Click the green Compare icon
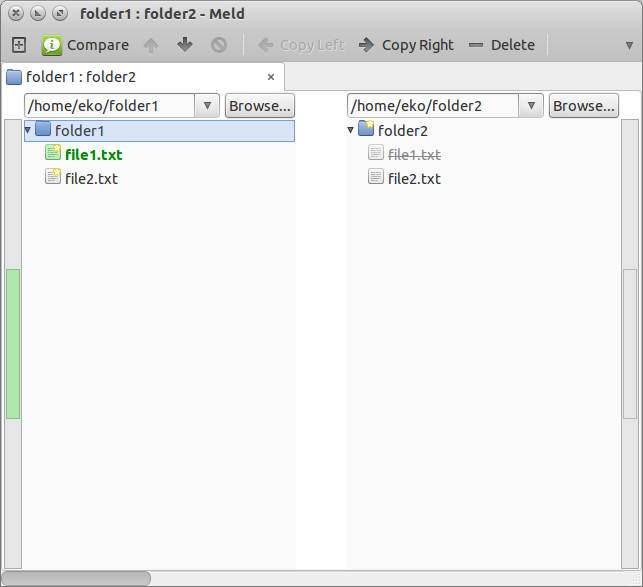This screenshot has width=643, height=587. point(52,45)
